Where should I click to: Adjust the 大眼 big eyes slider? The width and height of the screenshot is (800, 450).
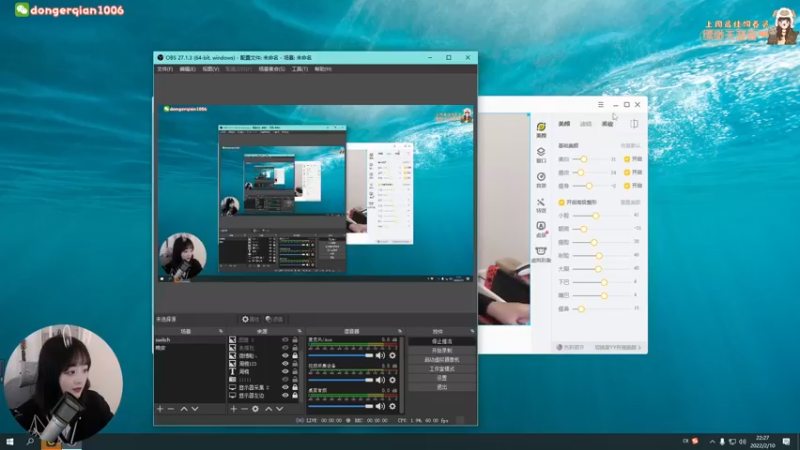[601, 269]
